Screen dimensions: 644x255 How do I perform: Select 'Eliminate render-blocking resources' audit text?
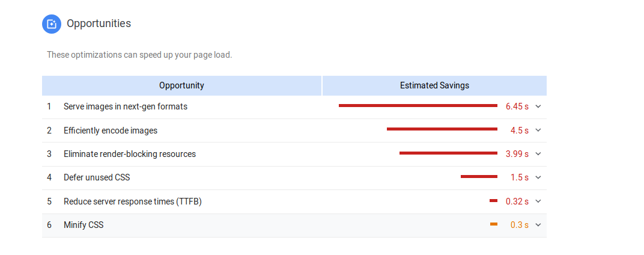pos(130,154)
